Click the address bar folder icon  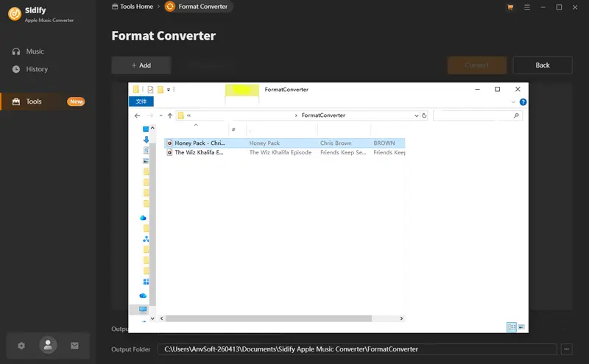point(180,115)
